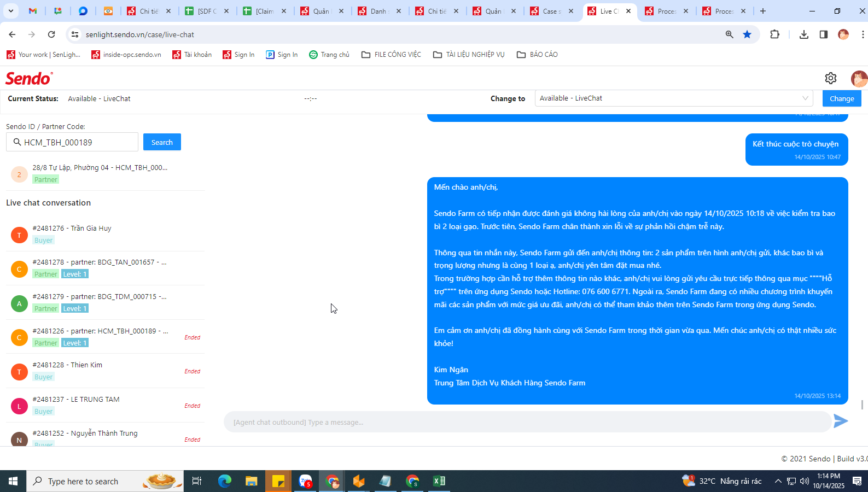Open Microsoft Edge from the taskbar

[225, 481]
